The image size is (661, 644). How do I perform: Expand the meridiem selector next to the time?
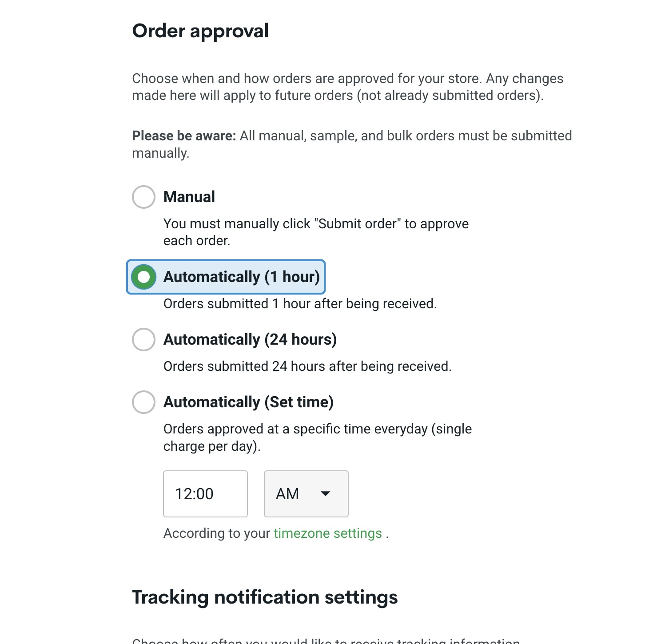pos(306,494)
